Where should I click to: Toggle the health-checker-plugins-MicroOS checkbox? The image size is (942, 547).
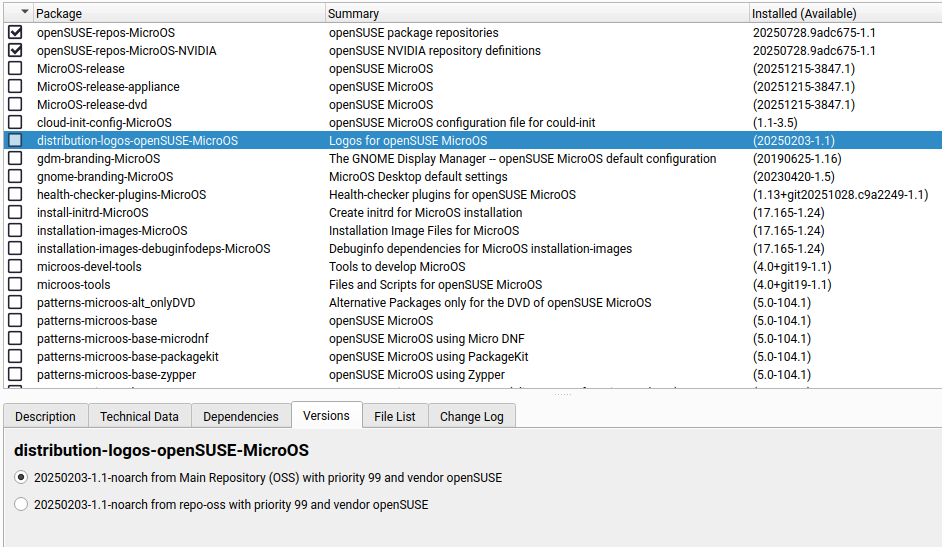[x=15, y=195]
